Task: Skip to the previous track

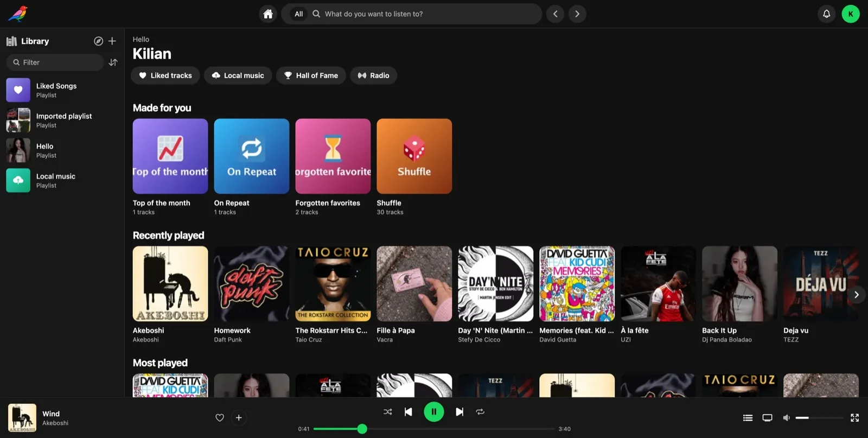Action: coord(409,412)
